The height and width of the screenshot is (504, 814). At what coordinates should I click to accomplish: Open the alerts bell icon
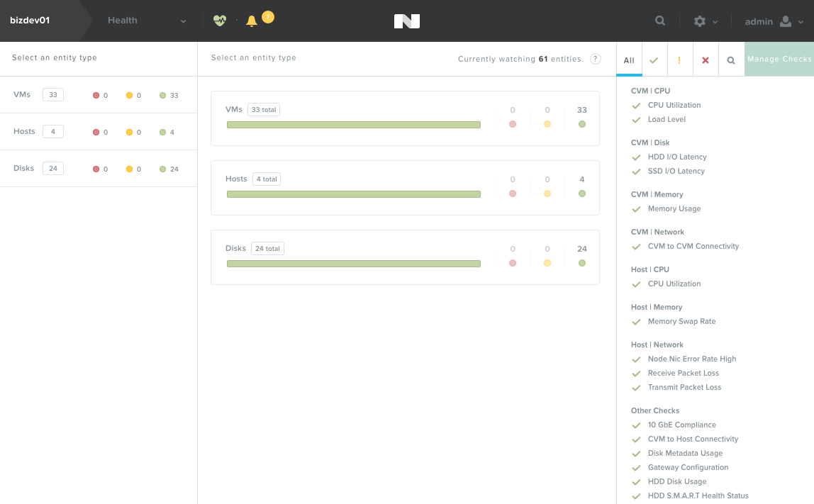tap(252, 21)
